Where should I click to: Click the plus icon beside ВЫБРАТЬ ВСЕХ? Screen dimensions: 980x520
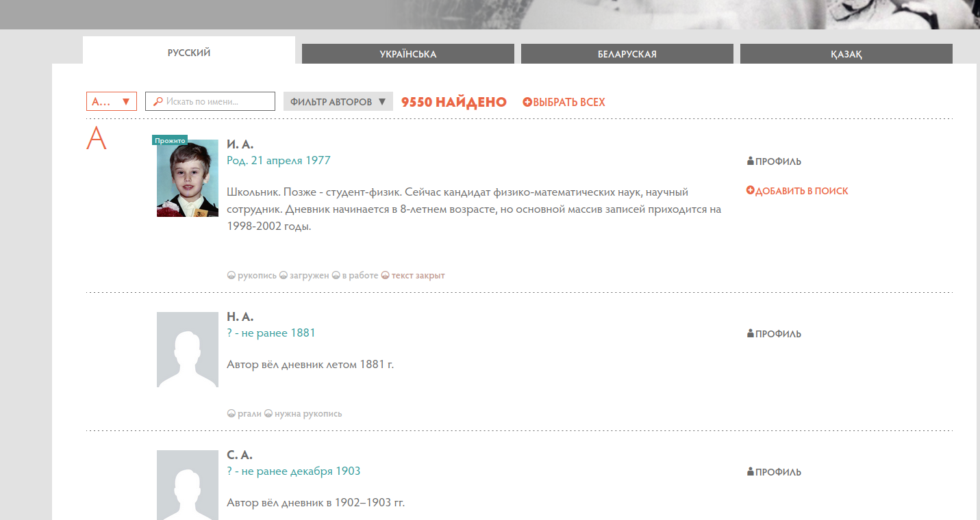[x=527, y=102]
